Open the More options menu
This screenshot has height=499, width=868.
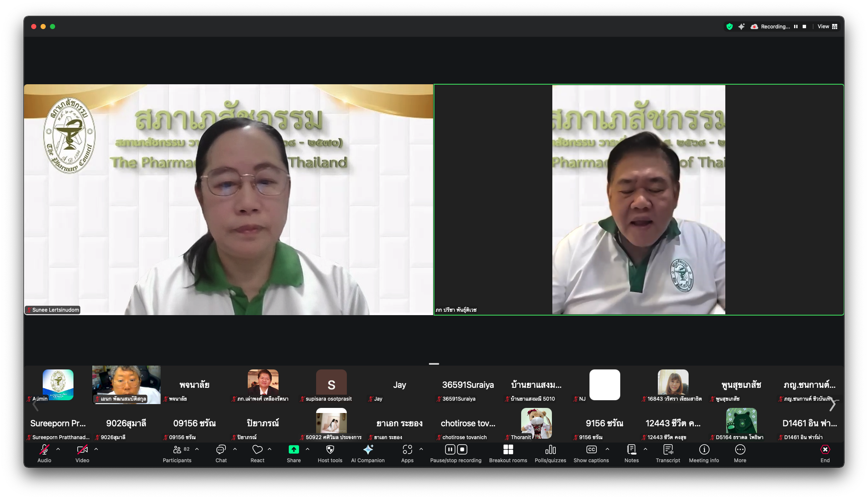point(740,450)
